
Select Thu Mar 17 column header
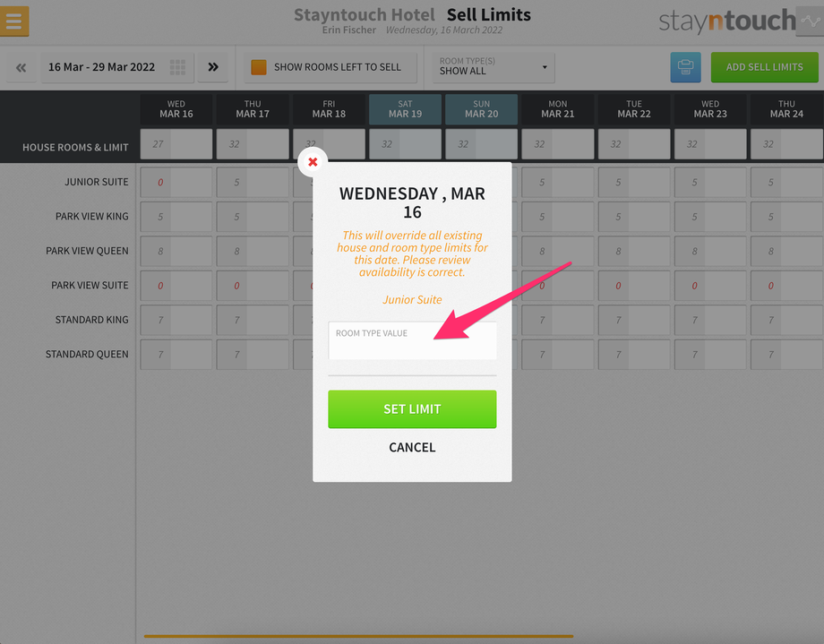[253, 109]
